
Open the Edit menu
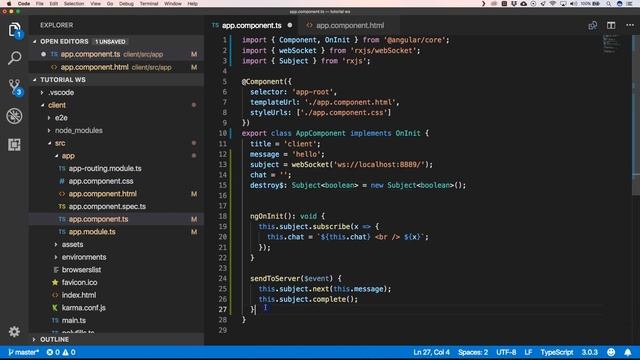(x=53, y=3)
